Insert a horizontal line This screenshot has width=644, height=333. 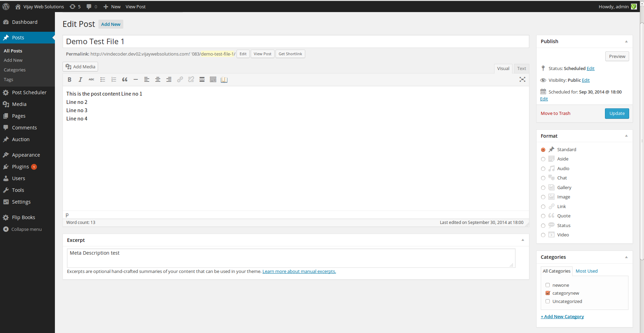pos(136,80)
